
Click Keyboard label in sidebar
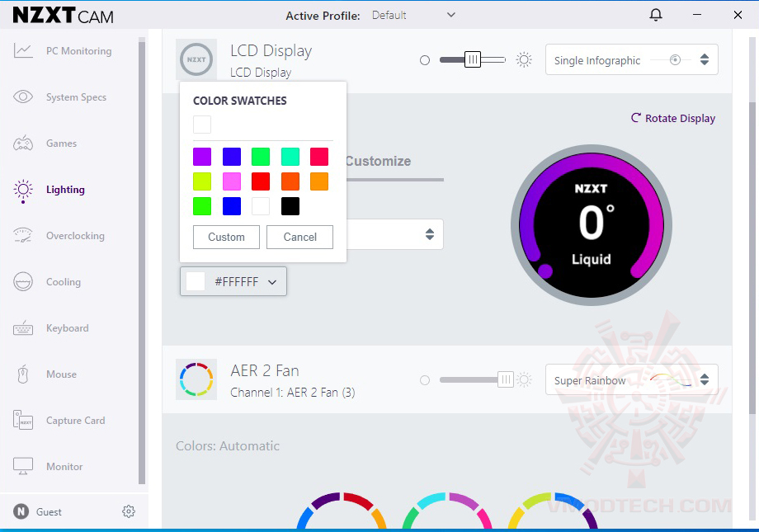tap(68, 328)
